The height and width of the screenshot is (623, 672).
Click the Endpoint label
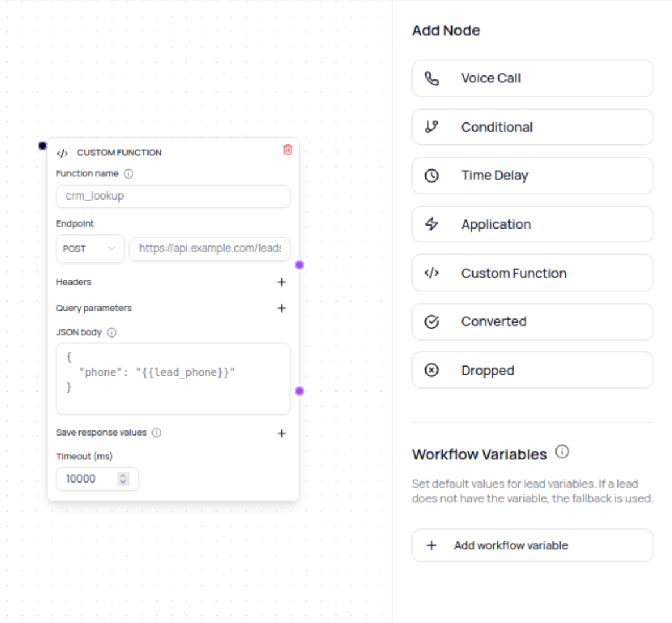coord(75,224)
